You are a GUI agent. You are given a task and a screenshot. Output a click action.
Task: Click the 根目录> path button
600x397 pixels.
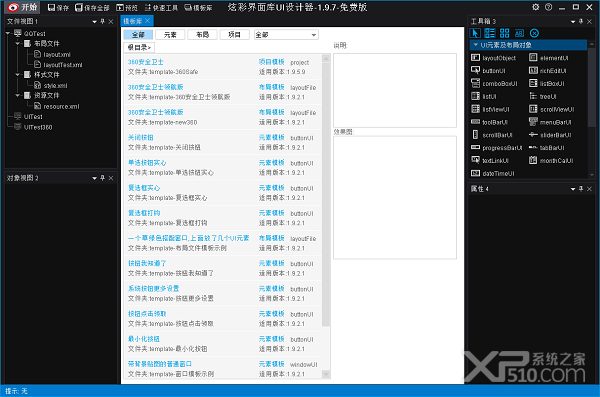139,47
